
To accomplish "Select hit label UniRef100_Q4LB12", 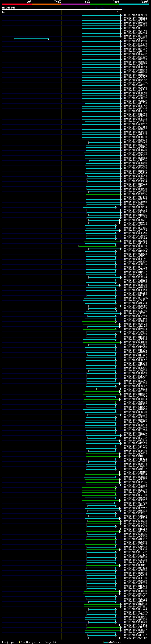I will tap(135, 91).
